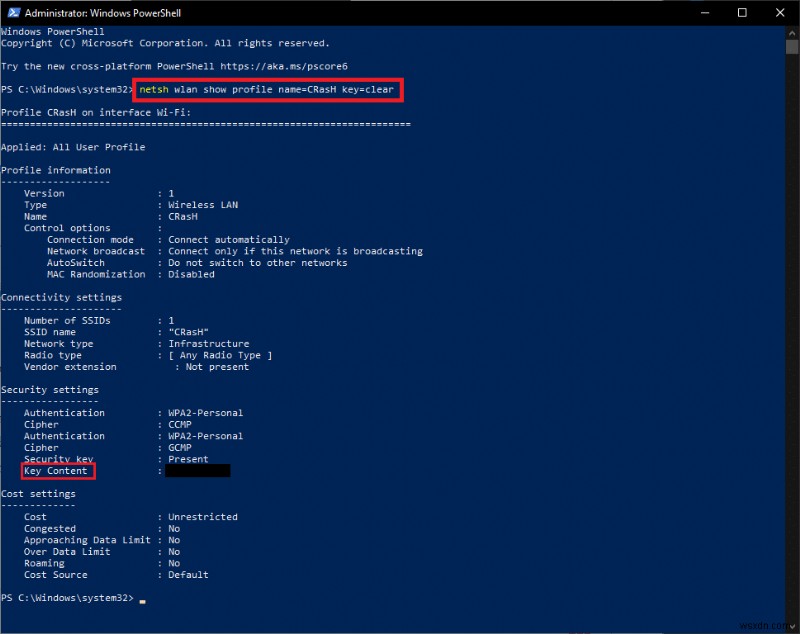Click the Wireless LAN type value
The height and width of the screenshot is (634, 800).
tap(203, 205)
